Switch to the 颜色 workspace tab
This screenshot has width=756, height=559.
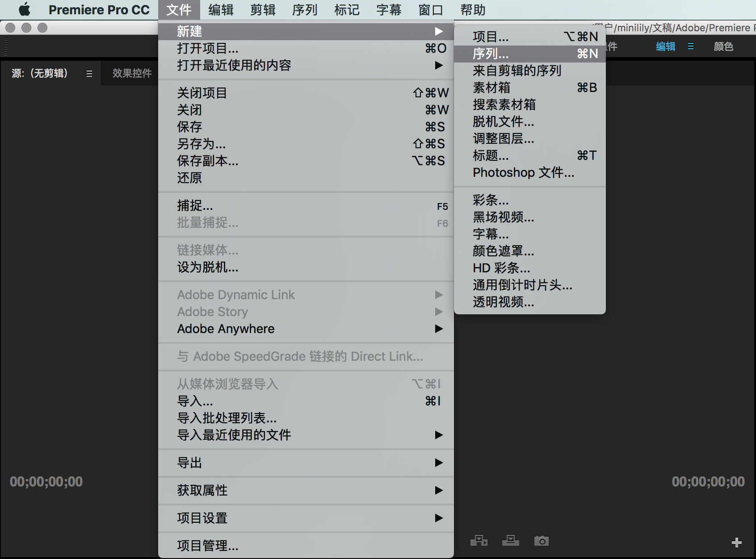coord(723,46)
